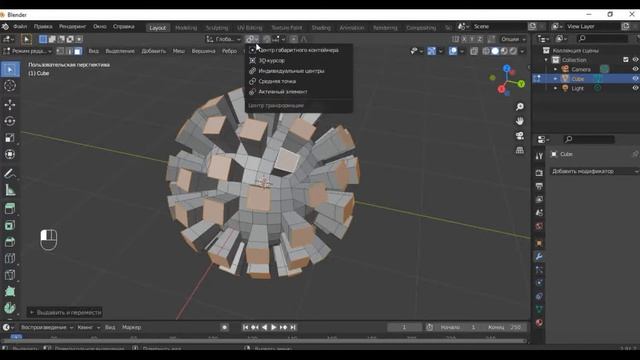Open the Material properties tab icon

click(539, 322)
